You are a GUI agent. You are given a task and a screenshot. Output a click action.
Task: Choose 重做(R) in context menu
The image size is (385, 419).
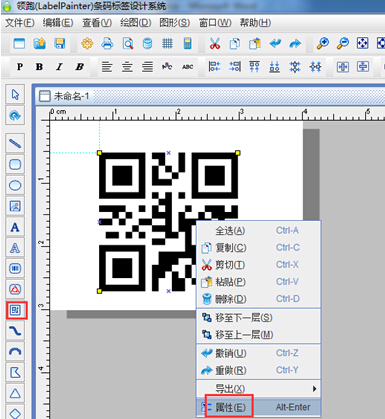(258, 370)
